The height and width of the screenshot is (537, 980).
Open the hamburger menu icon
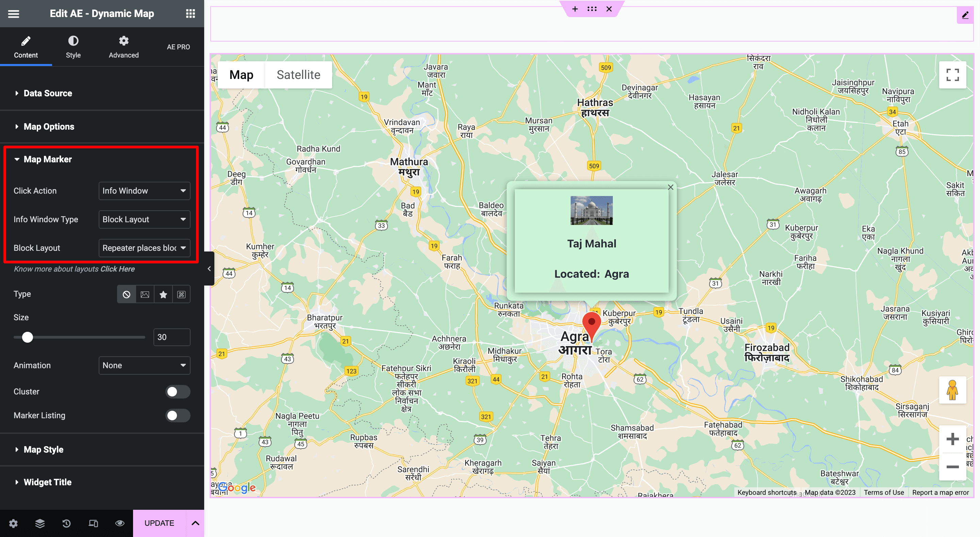(13, 13)
